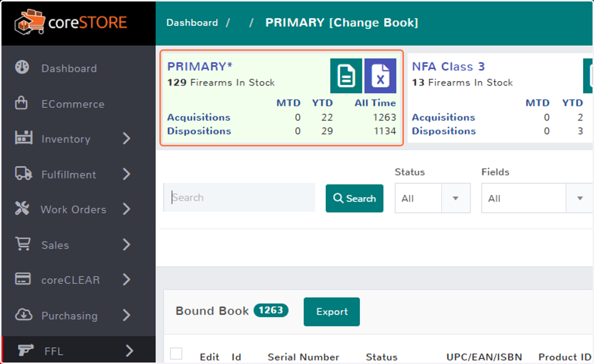Click the '129 Firearms In Stock' text
Viewport: 594px width, 364px height.
coord(221,83)
